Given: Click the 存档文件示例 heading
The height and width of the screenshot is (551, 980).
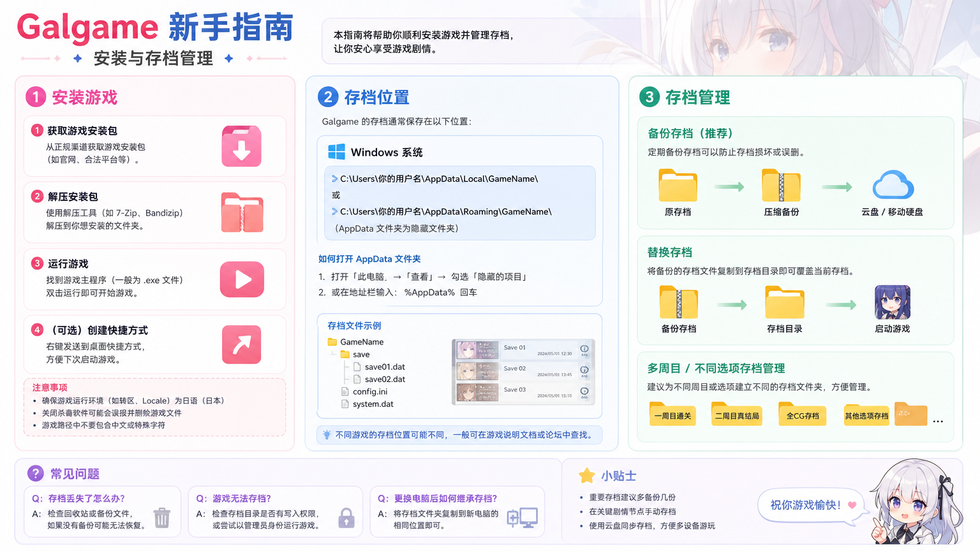Looking at the screenshot, I should (354, 325).
